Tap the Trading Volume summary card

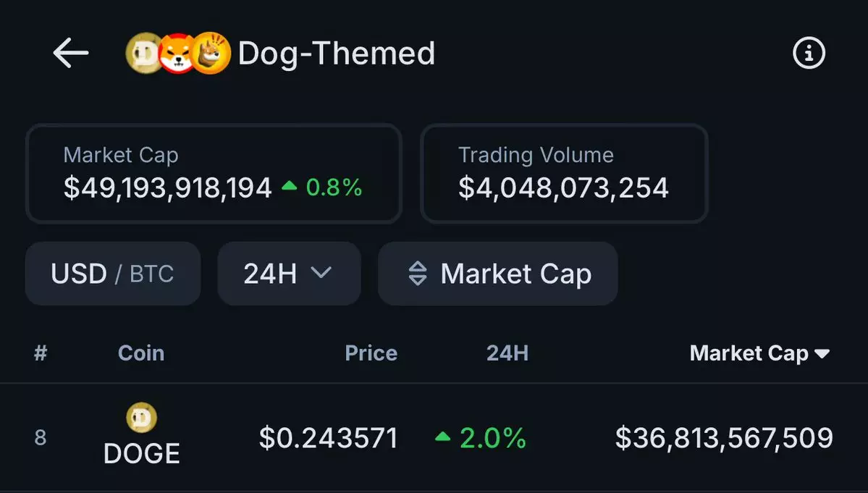coord(564,174)
